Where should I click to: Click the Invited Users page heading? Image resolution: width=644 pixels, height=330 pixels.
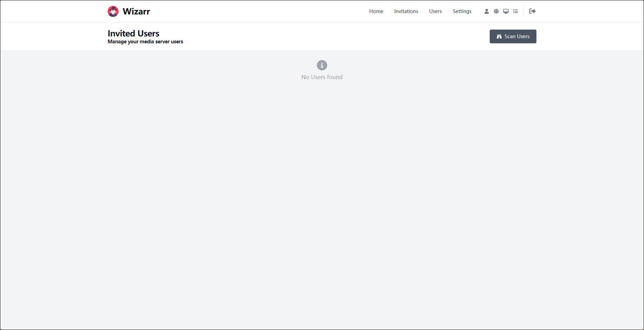click(x=133, y=33)
